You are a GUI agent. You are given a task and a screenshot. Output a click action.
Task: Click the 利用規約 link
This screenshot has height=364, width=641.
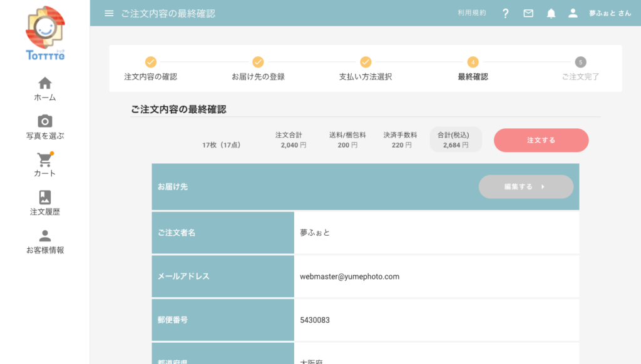[472, 13]
